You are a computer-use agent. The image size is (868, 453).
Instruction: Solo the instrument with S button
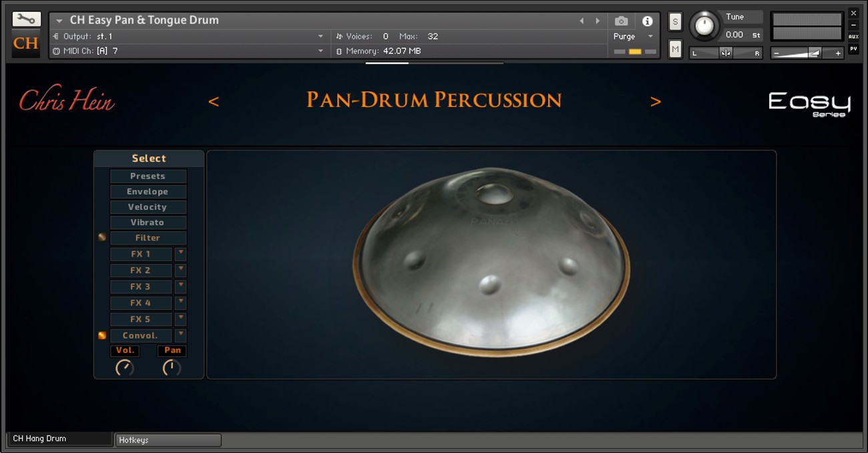pos(675,22)
